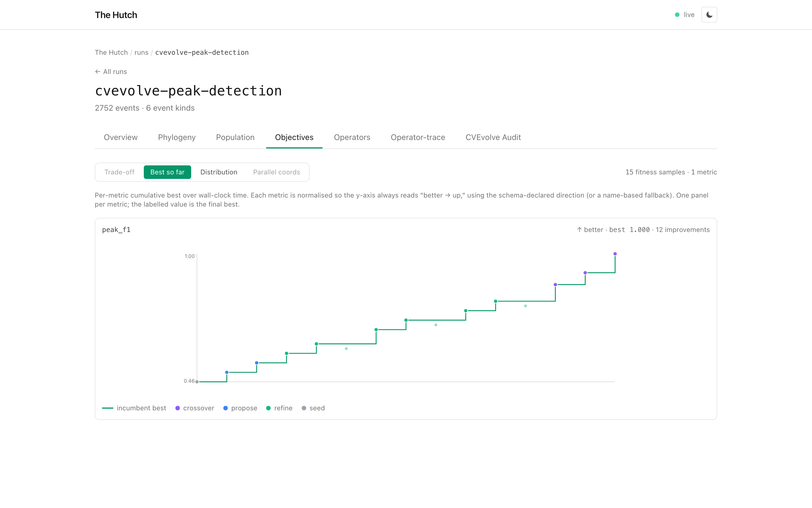Viewport: 812px width, 508px height.
Task: Click the peak_f1 panel title
Action: (116, 230)
